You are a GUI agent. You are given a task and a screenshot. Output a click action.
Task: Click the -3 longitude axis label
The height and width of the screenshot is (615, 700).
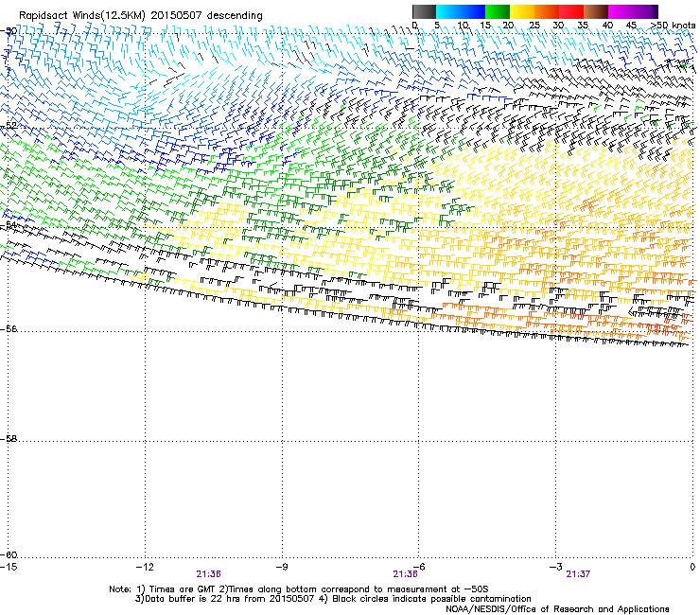point(555,567)
